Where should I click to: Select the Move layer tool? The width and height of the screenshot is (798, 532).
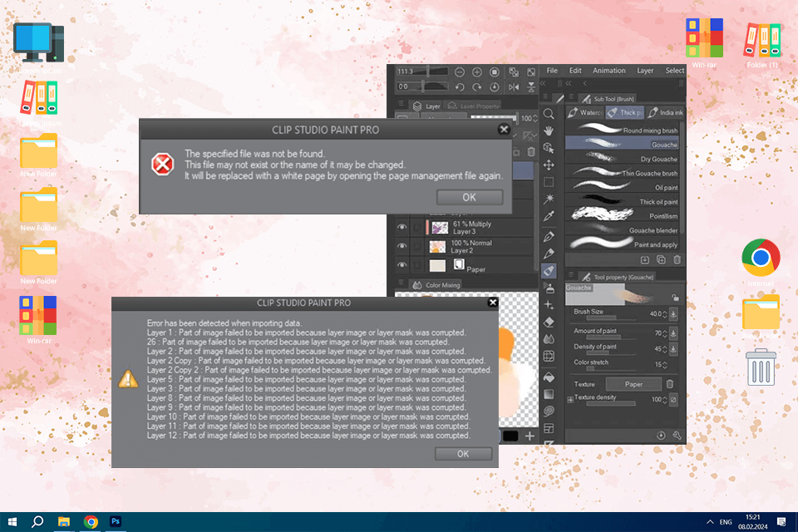tap(549, 165)
